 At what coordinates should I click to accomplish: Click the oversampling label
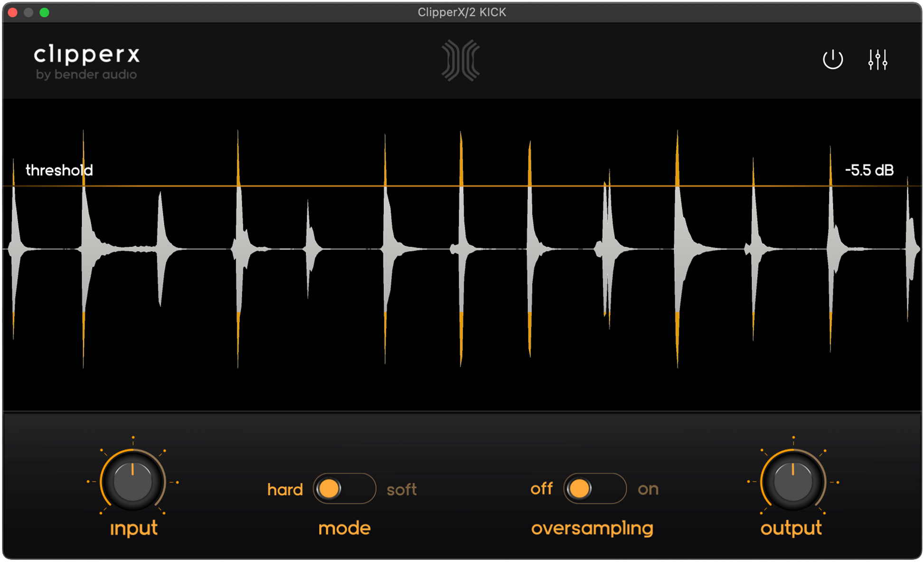[x=592, y=529]
